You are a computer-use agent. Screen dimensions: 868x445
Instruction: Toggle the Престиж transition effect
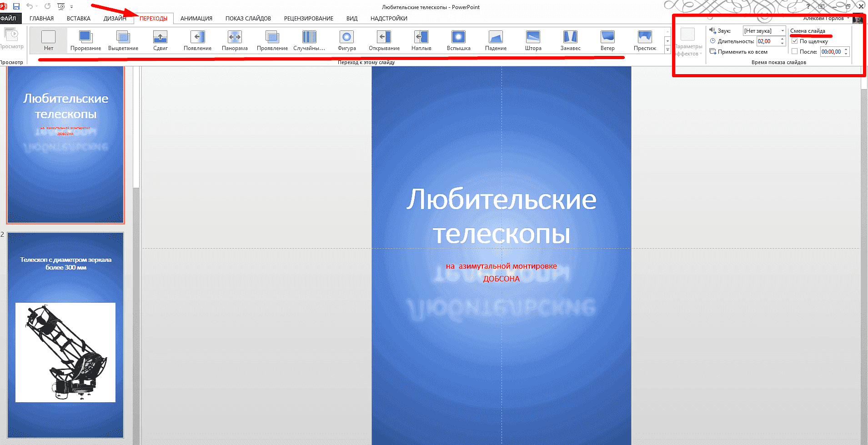pyautogui.click(x=645, y=40)
